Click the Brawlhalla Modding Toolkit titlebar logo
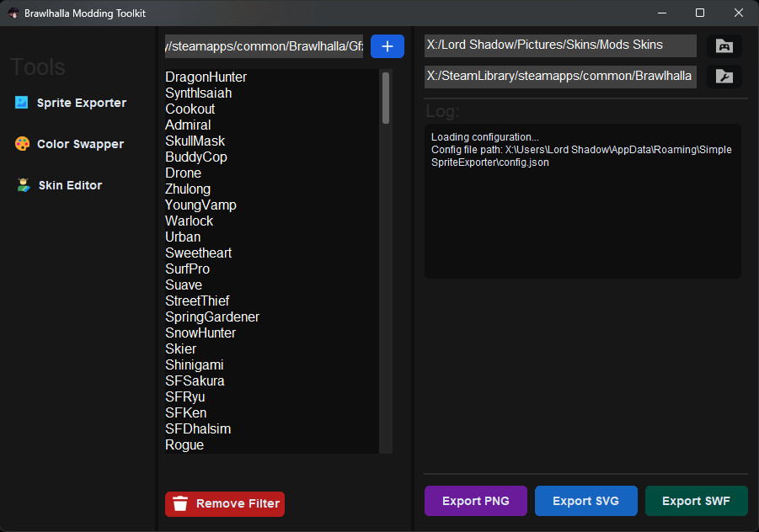Viewport: 759px width, 532px height. 13,13
